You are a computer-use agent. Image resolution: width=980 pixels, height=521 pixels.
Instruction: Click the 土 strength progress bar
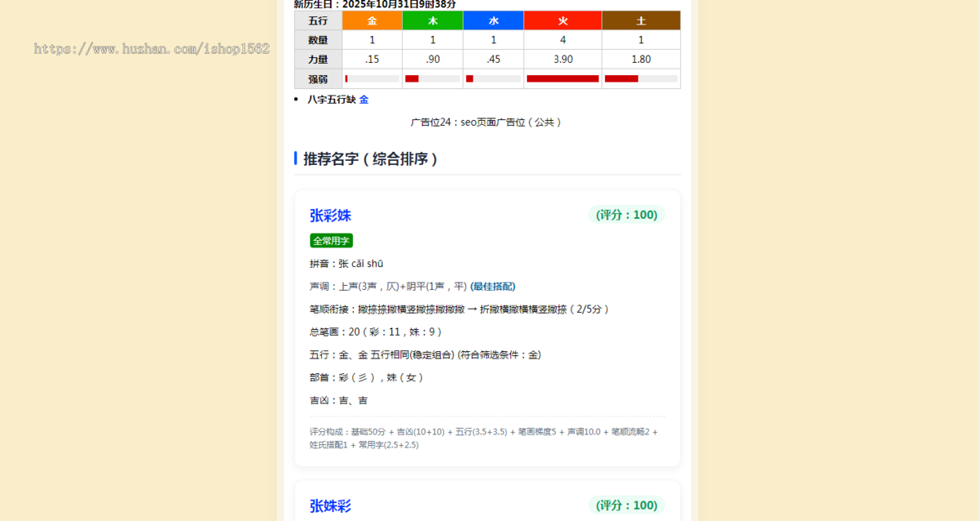(x=641, y=79)
